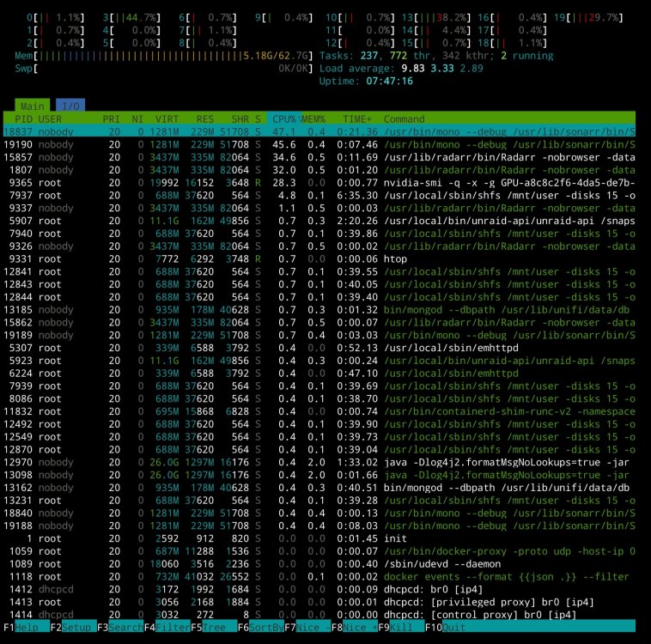Click CPU 13 meter showing 38.2%
Viewport: 651px width, 644px height.
click(x=436, y=17)
